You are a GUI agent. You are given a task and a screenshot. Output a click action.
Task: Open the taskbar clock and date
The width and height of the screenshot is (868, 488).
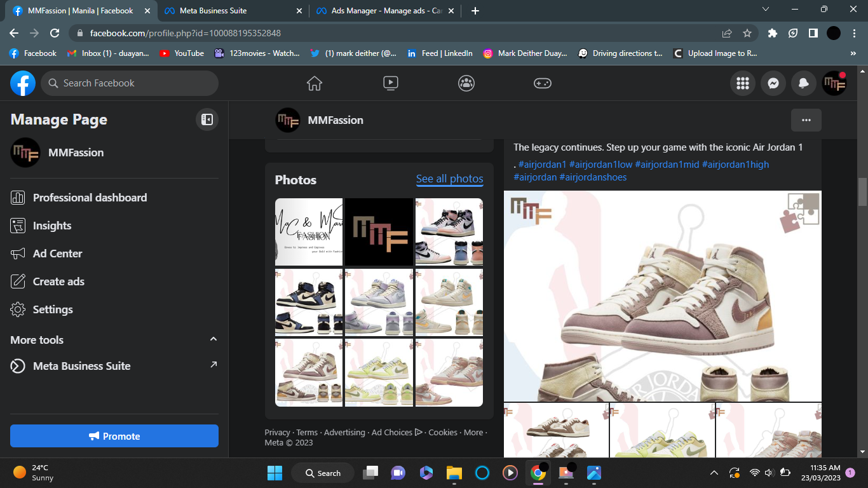(820, 473)
